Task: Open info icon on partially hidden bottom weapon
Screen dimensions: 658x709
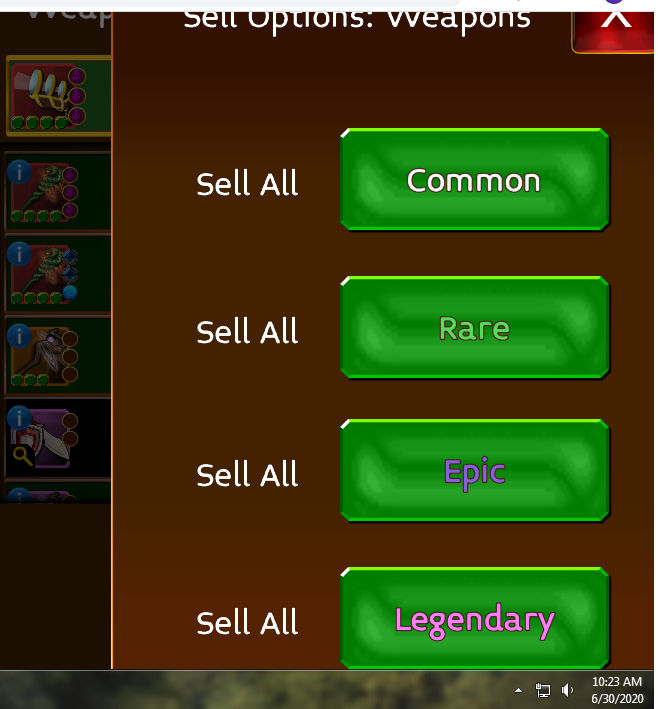Action: (19, 496)
